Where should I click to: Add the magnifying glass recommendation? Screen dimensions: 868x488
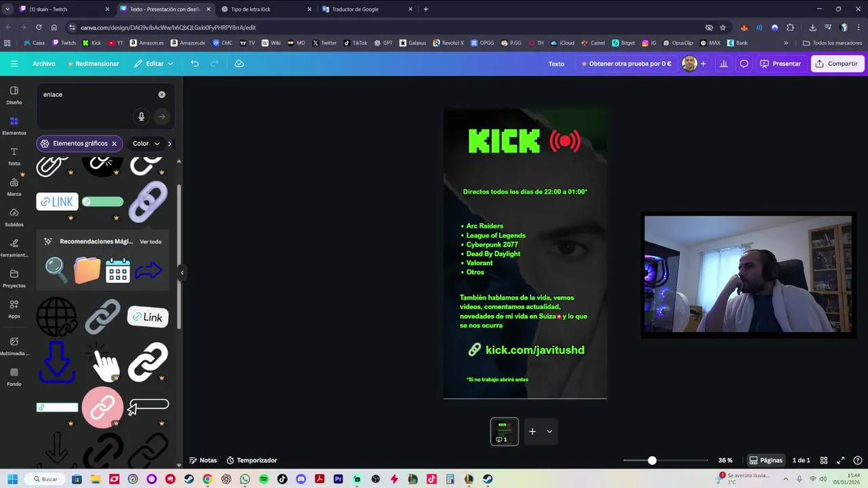coord(56,270)
